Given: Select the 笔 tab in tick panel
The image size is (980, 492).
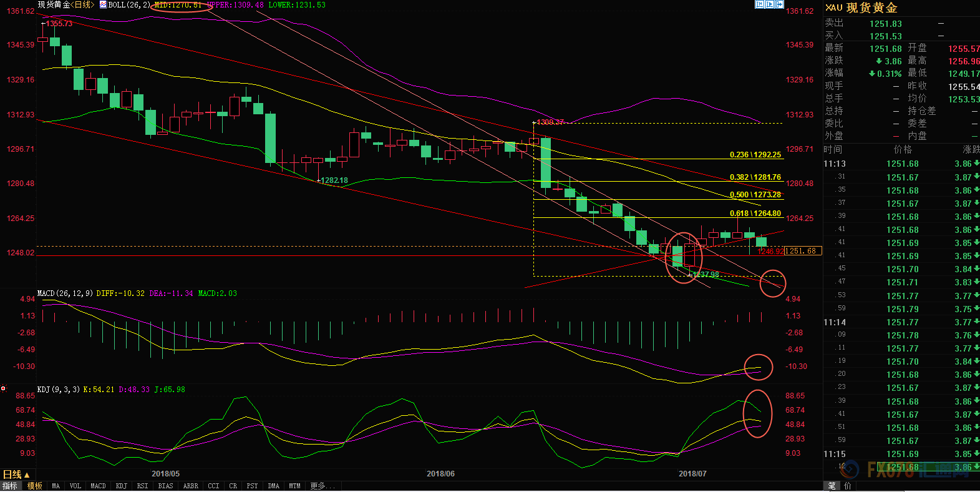Looking at the screenshot, I should click(832, 486).
